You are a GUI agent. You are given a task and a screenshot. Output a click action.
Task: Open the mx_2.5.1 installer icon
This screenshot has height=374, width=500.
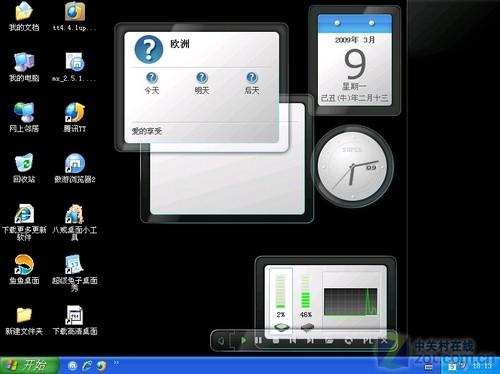click(75, 67)
